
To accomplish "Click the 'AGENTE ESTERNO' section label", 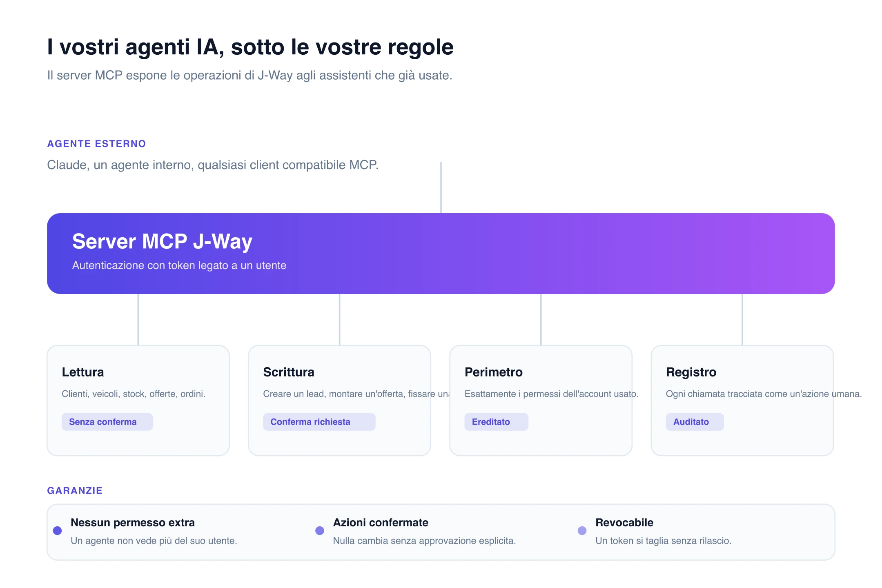I will point(96,144).
